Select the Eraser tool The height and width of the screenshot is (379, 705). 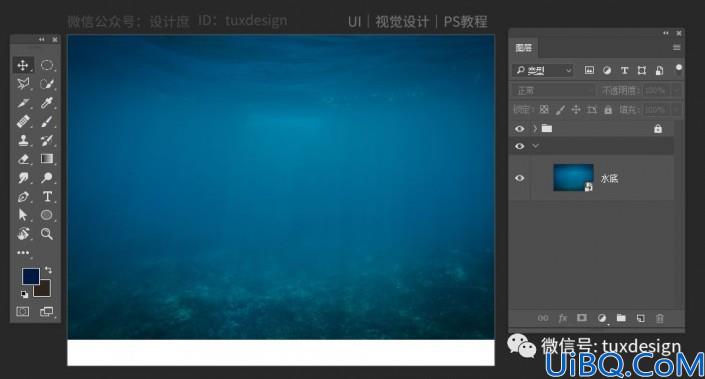23,159
